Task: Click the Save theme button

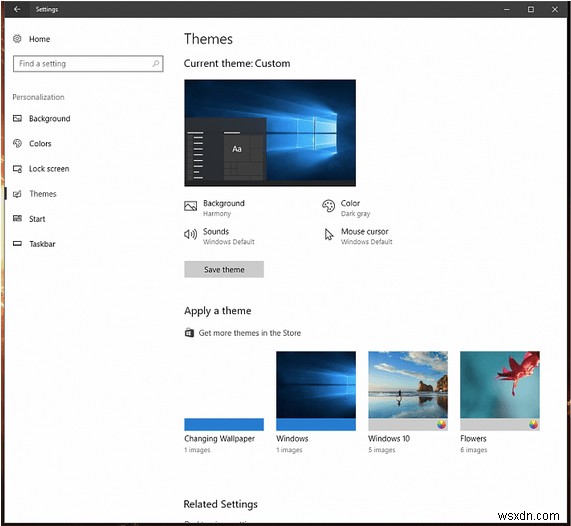Action: pos(224,269)
